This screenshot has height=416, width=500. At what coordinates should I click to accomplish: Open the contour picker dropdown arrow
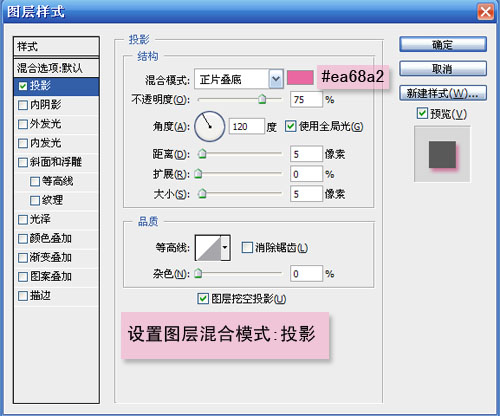(225, 248)
